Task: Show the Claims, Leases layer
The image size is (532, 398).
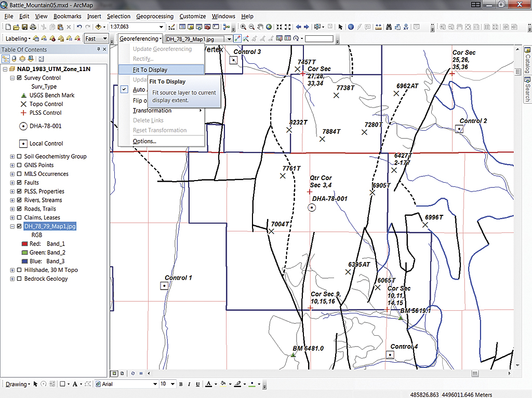Action: tap(19, 217)
